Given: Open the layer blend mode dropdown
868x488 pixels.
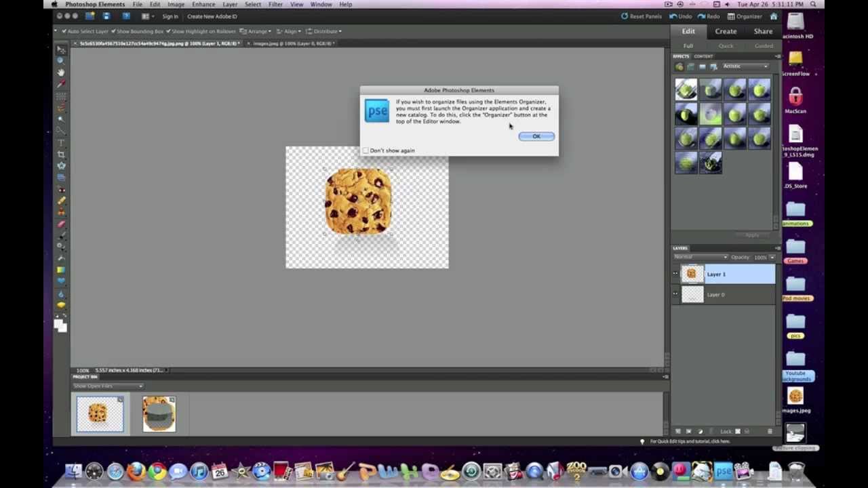Looking at the screenshot, I should 700,257.
